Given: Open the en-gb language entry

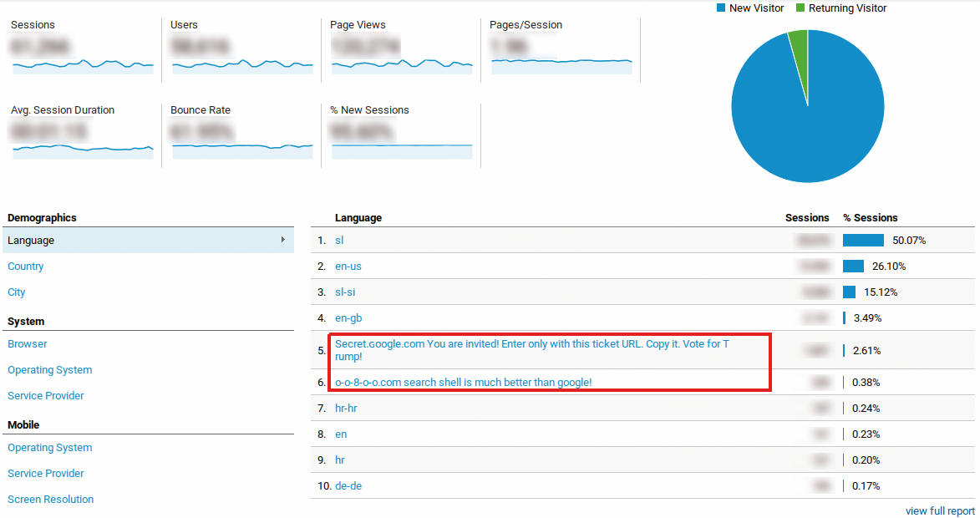Looking at the screenshot, I should coord(348,318).
